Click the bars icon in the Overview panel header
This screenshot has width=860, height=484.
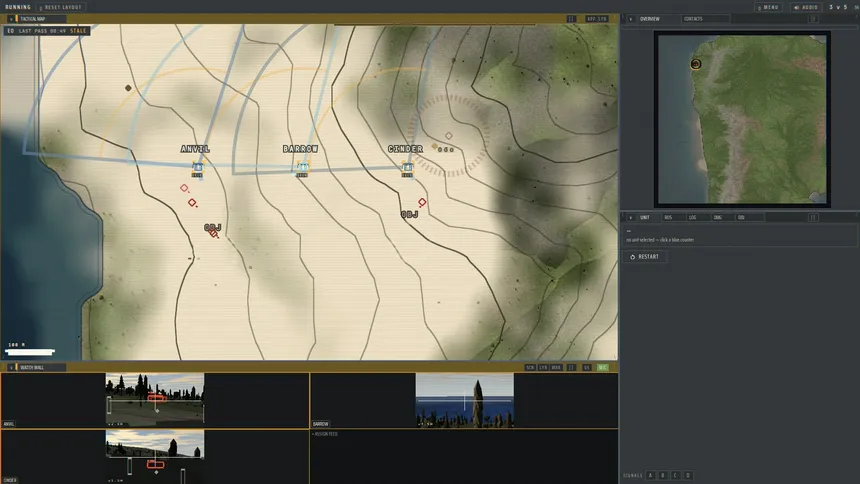[x=813, y=19]
